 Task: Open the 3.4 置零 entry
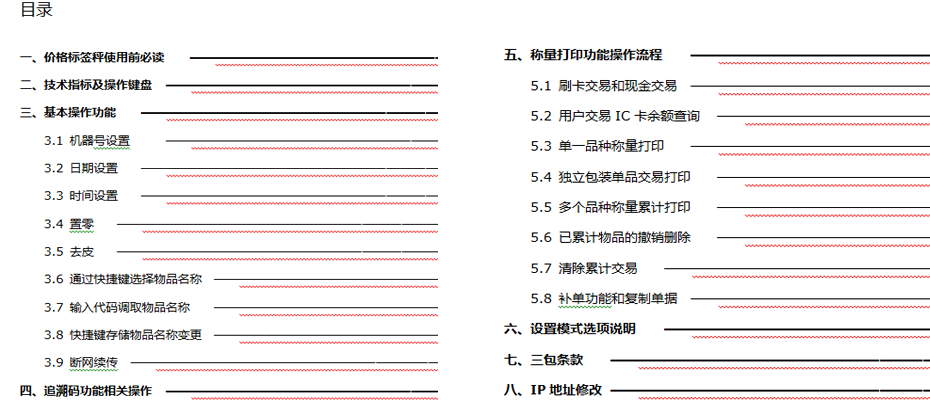69,224
